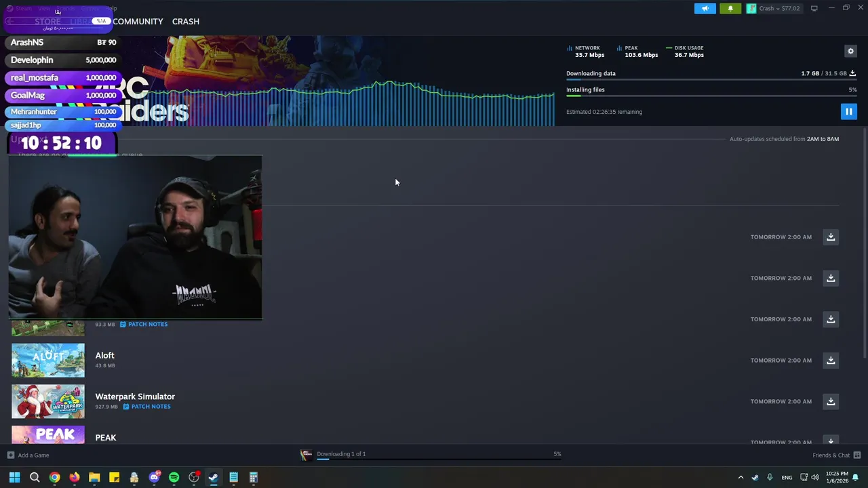Open the clock and date flyout
Viewport: 868px width, 488px height.
(x=837, y=478)
